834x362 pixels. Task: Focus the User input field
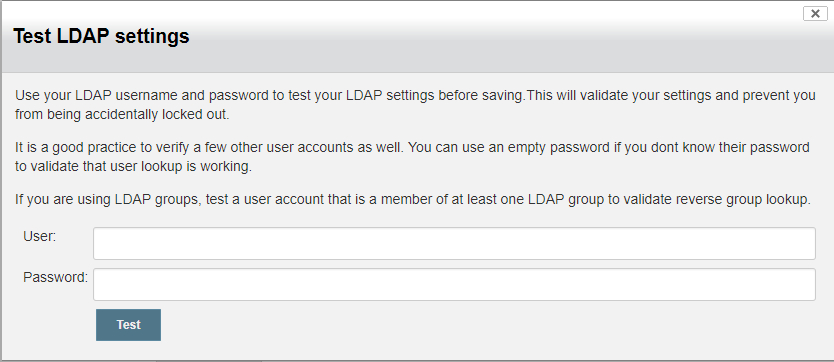pyautogui.click(x=454, y=243)
